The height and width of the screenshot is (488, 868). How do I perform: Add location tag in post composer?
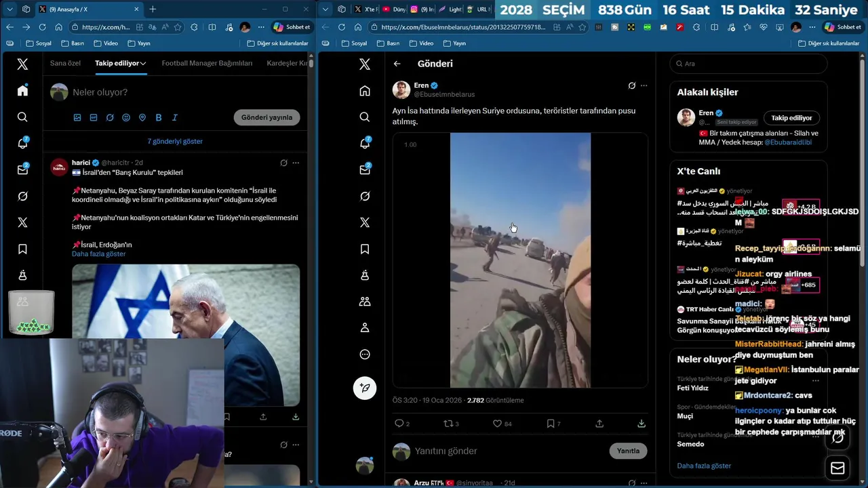[142, 117]
